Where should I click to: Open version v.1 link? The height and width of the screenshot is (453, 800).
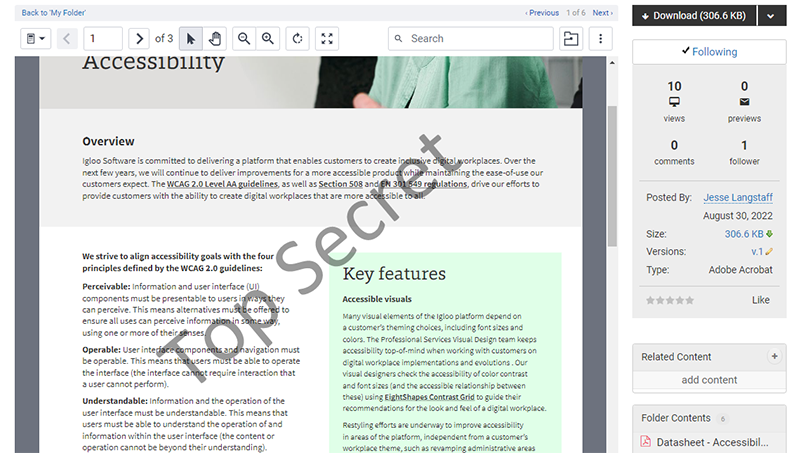[757, 252]
